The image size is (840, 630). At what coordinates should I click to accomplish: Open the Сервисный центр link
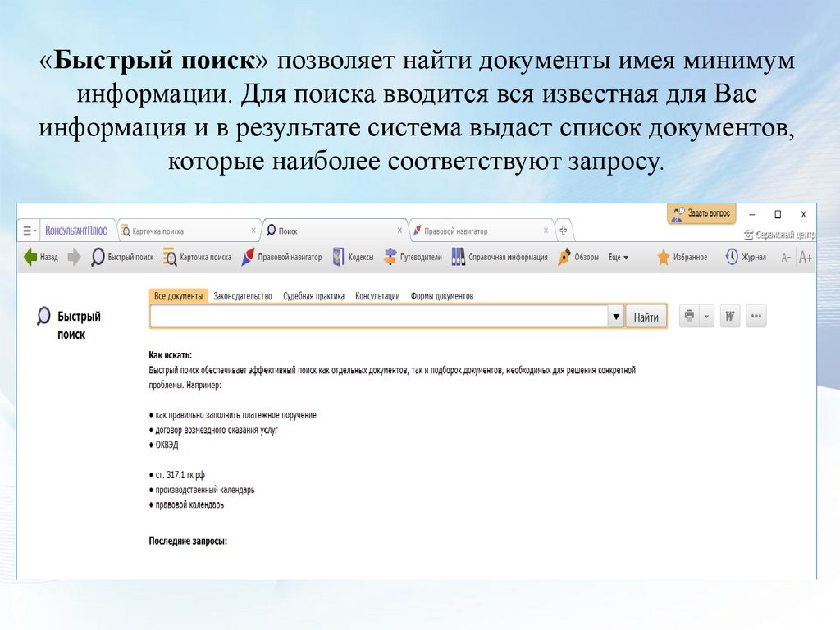779,235
